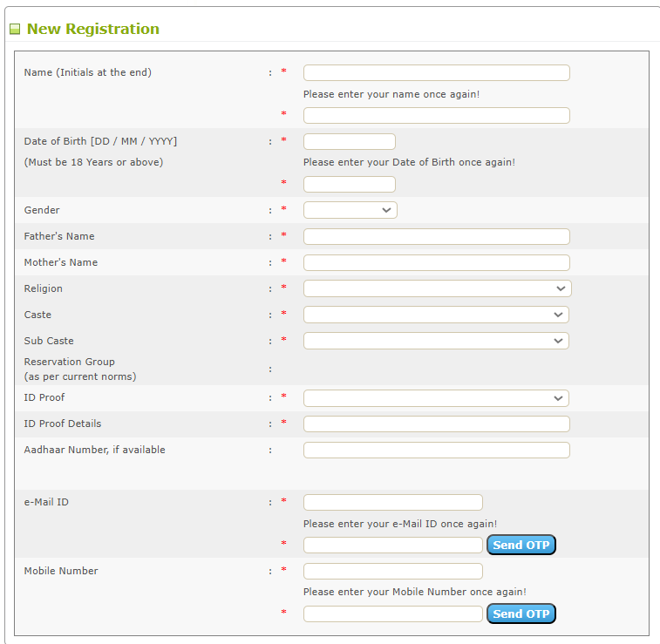Expand the Sub Caste dropdown
Image resolution: width=660 pixels, height=644 pixels.
pos(436,341)
